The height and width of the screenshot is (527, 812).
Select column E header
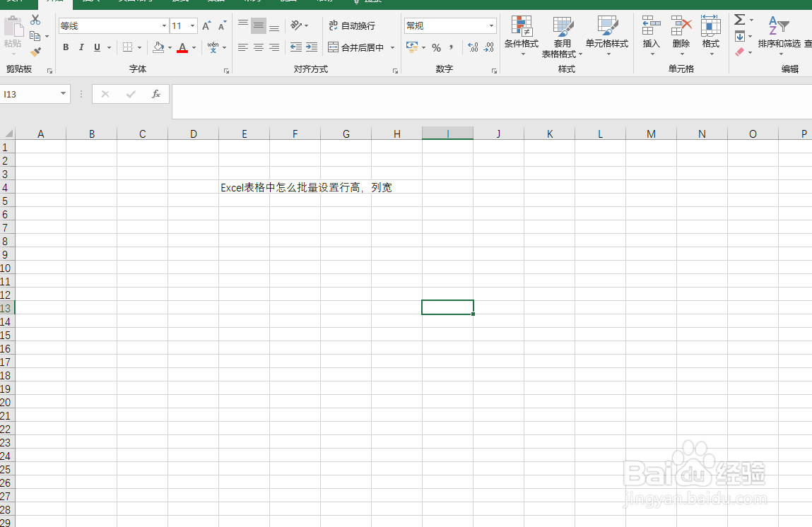coord(245,134)
